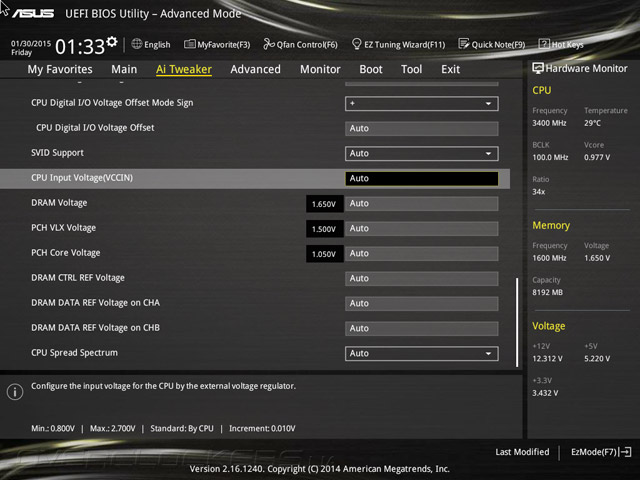Click the Hot Keys label

(x=567, y=44)
